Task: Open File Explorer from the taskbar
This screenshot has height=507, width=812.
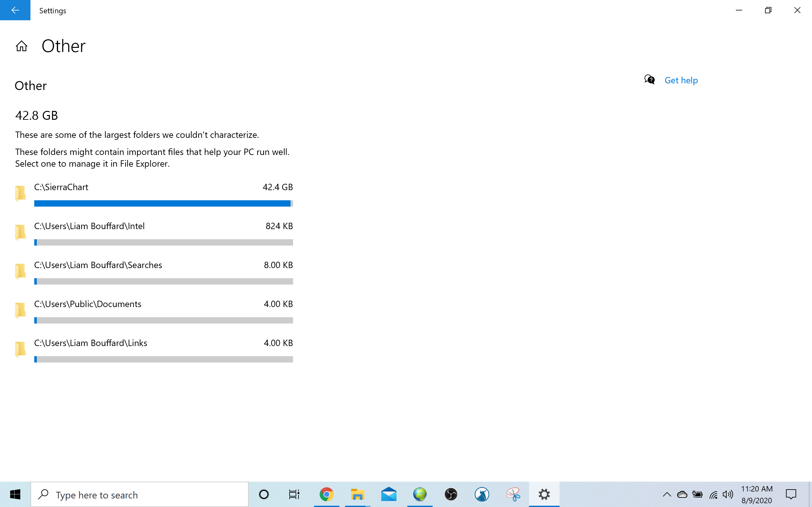Action: pos(357,494)
